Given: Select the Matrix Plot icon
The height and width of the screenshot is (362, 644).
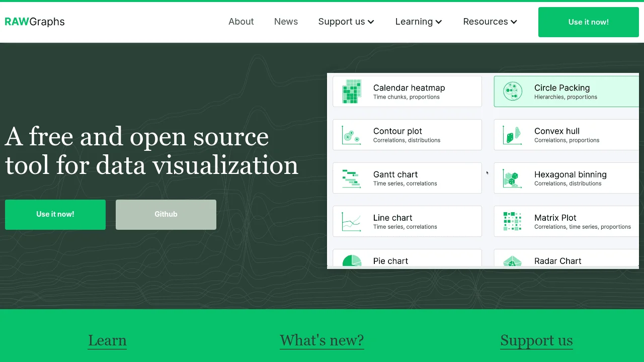Looking at the screenshot, I should click(513, 221).
